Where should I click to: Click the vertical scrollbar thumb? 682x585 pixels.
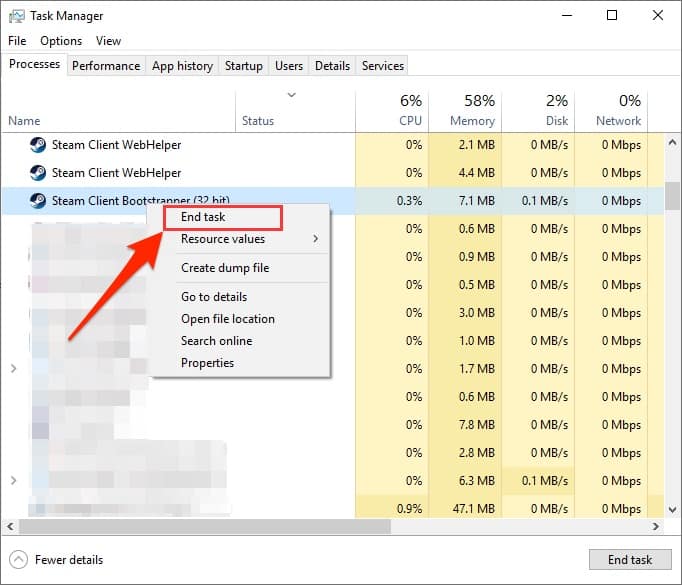(672, 197)
